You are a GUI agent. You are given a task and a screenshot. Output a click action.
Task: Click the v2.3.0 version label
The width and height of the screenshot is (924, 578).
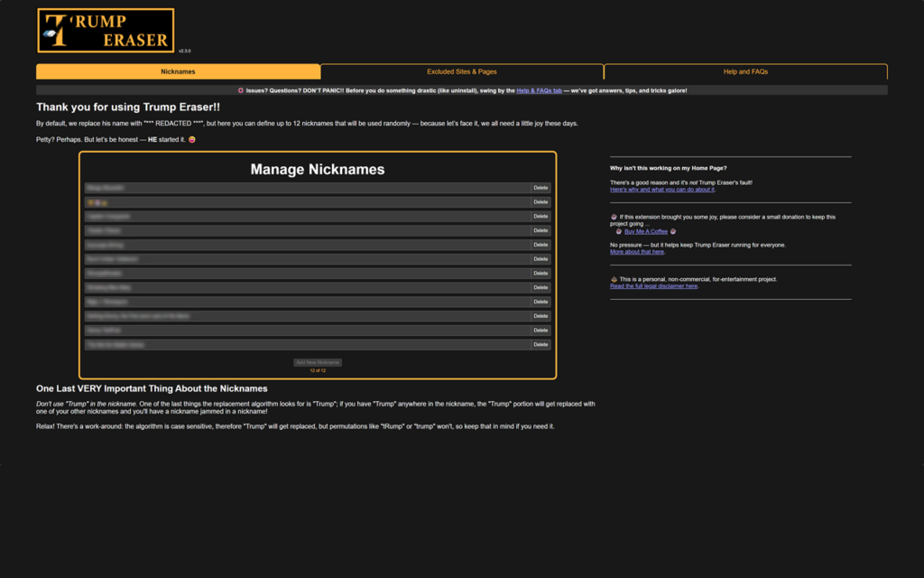pos(184,51)
